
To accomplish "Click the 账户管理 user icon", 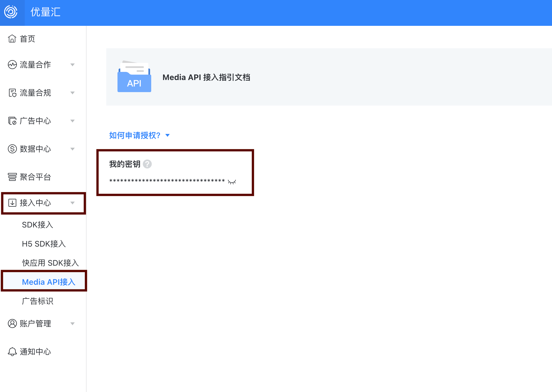I will 12,323.
